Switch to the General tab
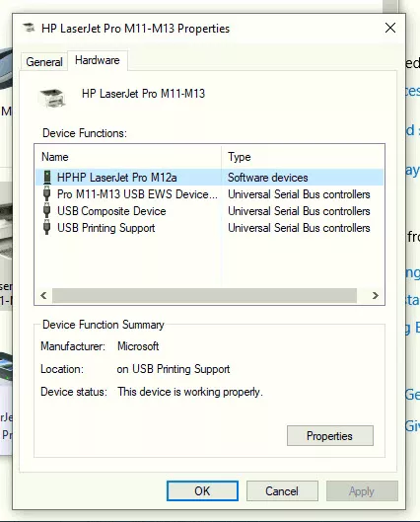 pyautogui.click(x=44, y=61)
